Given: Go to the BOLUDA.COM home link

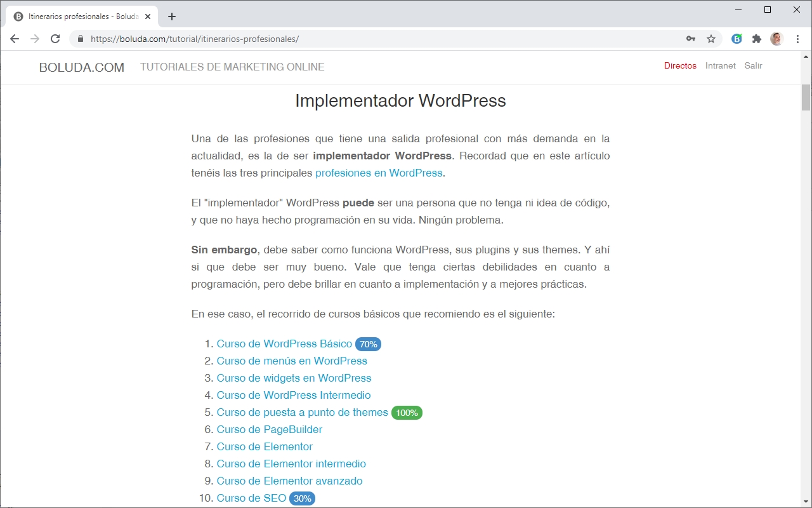Looking at the screenshot, I should pyautogui.click(x=82, y=67).
